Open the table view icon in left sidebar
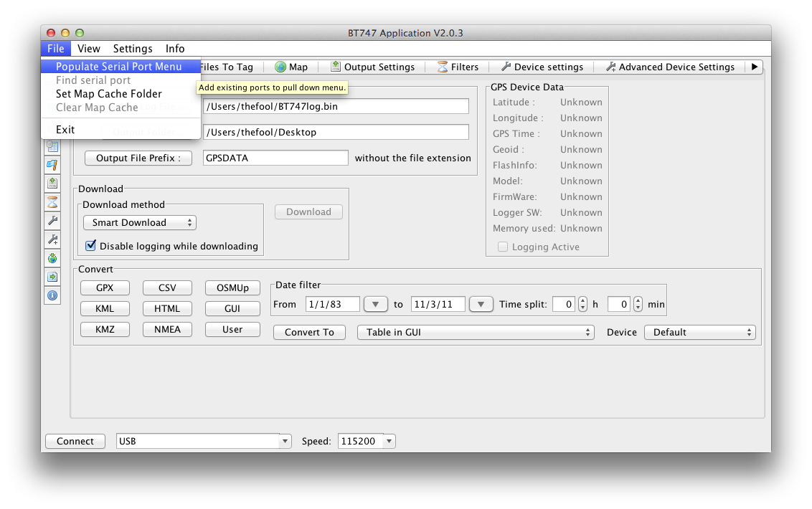The height and width of the screenshot is (509, 812). [x=52, y=146]
